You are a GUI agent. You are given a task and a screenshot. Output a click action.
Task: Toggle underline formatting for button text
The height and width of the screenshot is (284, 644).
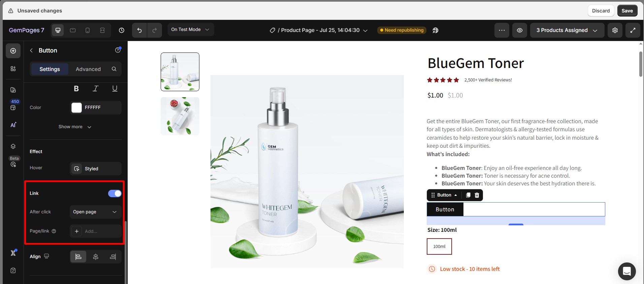click(115, 88)
